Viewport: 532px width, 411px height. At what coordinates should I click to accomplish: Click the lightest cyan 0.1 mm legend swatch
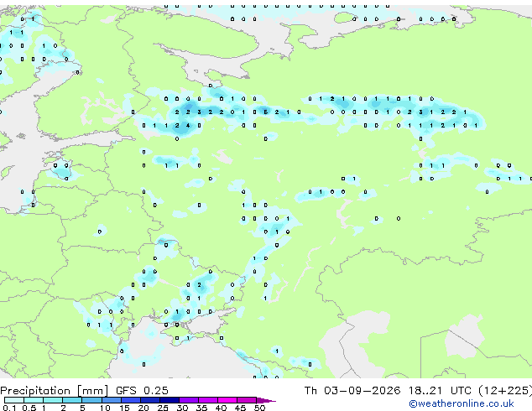coord(14,400)
